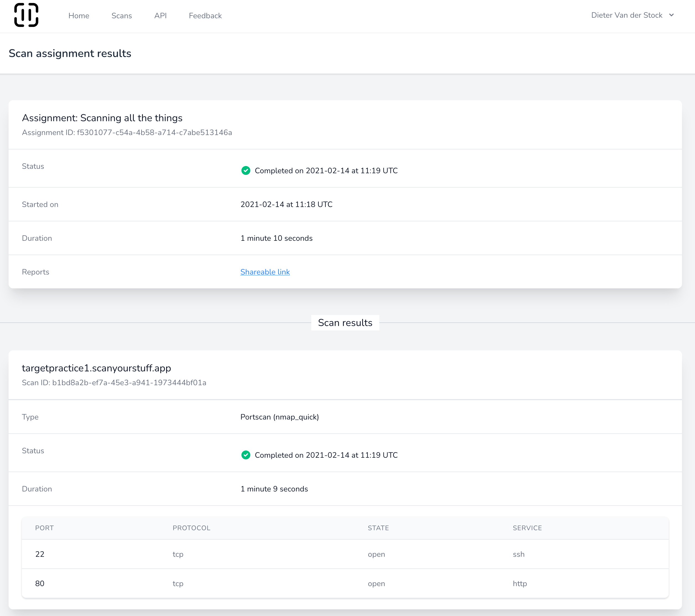Click the green checkmark in scan results status
The height and width of the screenshot is (616, 695).
pos(246,455)
